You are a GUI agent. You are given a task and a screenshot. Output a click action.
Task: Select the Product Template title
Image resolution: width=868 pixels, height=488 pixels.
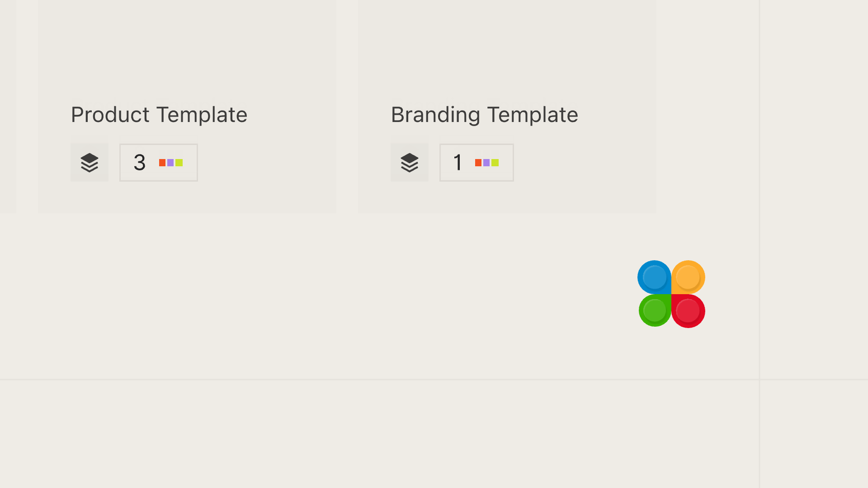[159, 114]
